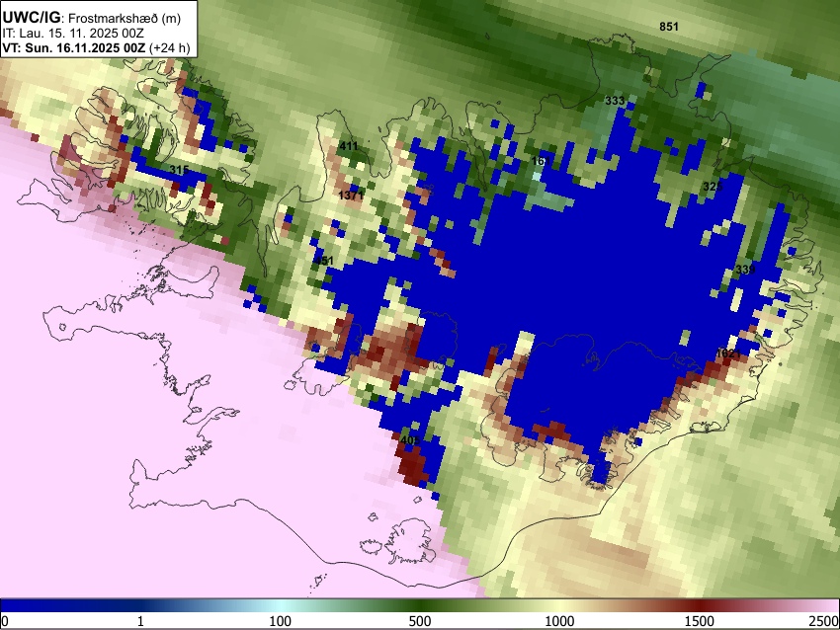
Task: Click the map value 1621
Action: [x=728, y=354]
